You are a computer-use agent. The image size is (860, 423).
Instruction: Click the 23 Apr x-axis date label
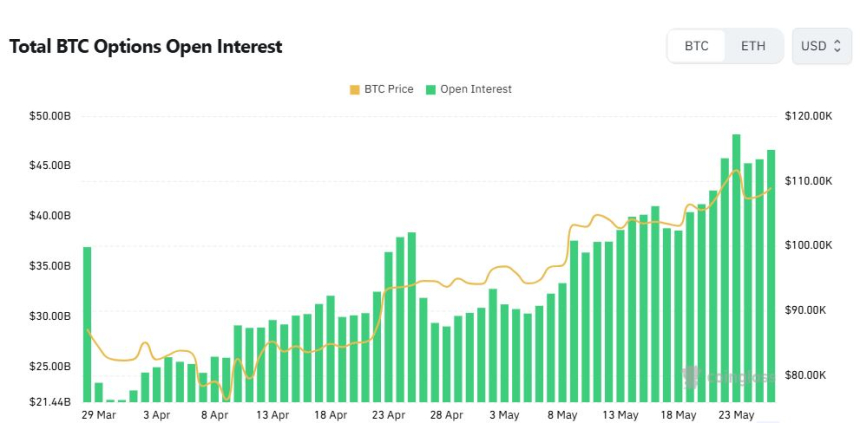389,415
